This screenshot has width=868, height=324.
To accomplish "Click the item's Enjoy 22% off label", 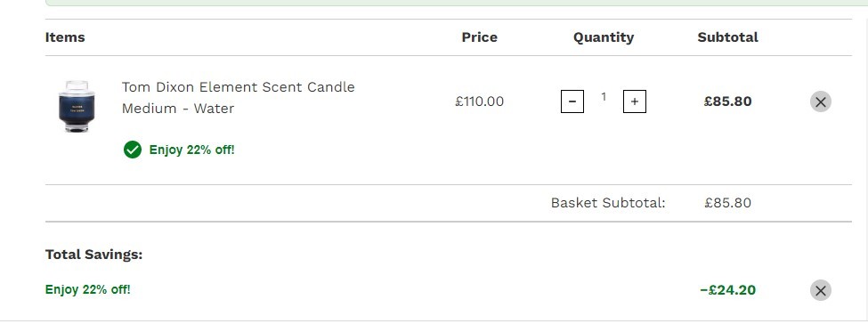I will click(191, 150).
